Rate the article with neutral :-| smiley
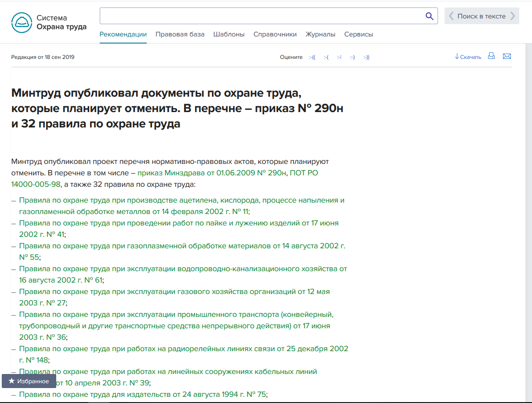532x403 pixels. pos(339,57)
